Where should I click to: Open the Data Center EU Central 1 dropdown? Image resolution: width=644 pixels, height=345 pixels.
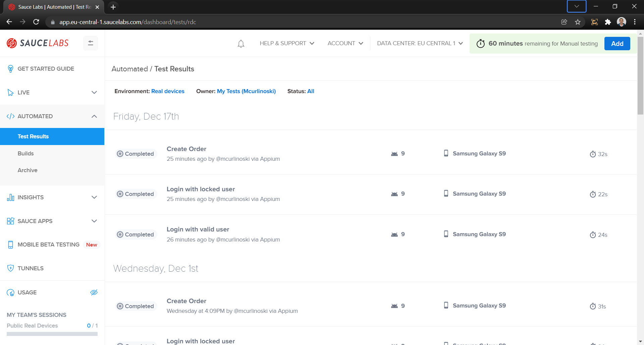(x=420, y=43)
